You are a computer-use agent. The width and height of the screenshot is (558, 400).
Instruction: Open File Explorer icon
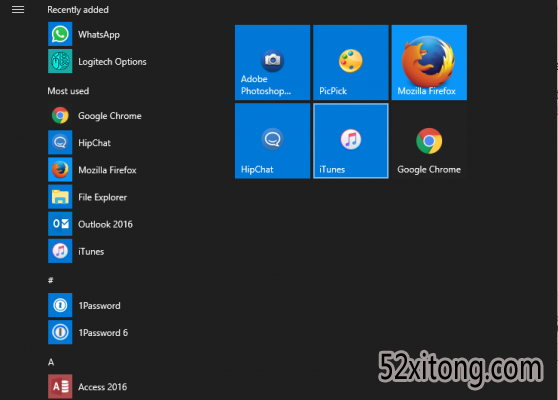60,197
